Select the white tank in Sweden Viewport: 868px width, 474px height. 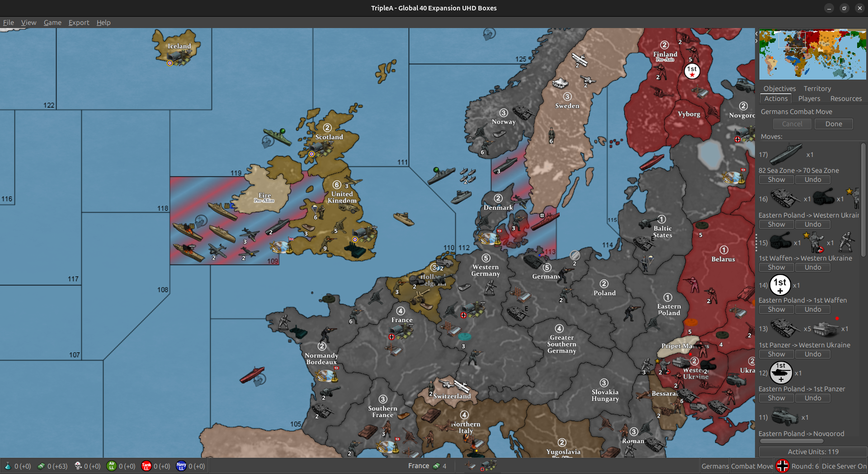click(x=560, y=83)
